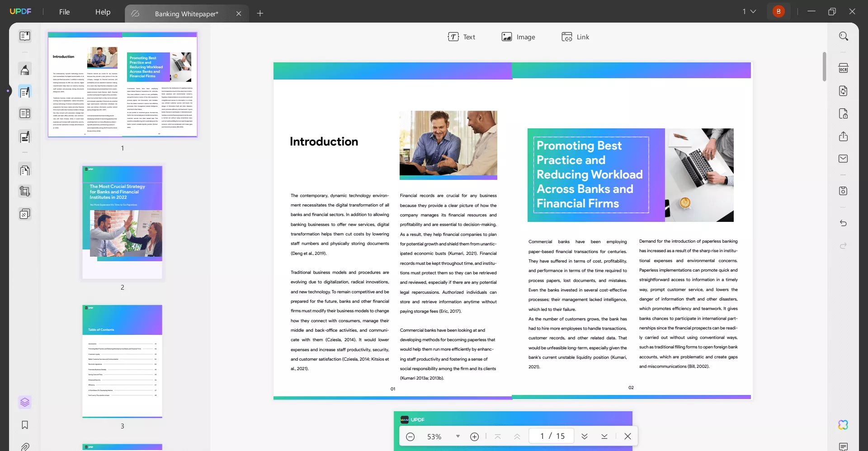Open the UPDF AI assistant icon
Screen dimensions: 868x451
843,425
